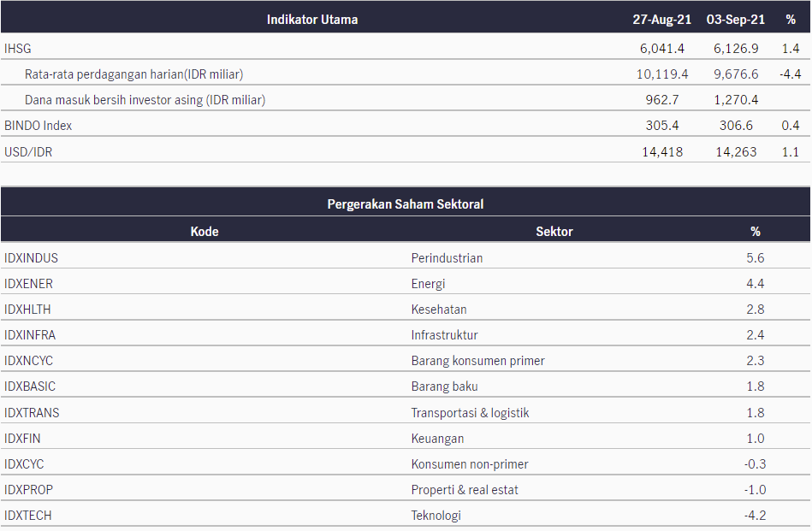The height and width of the screenshot is (531, 812).
Task: Select the 27-Aug-21 column header
Action: pyautogui.click(x=661, y=20)
